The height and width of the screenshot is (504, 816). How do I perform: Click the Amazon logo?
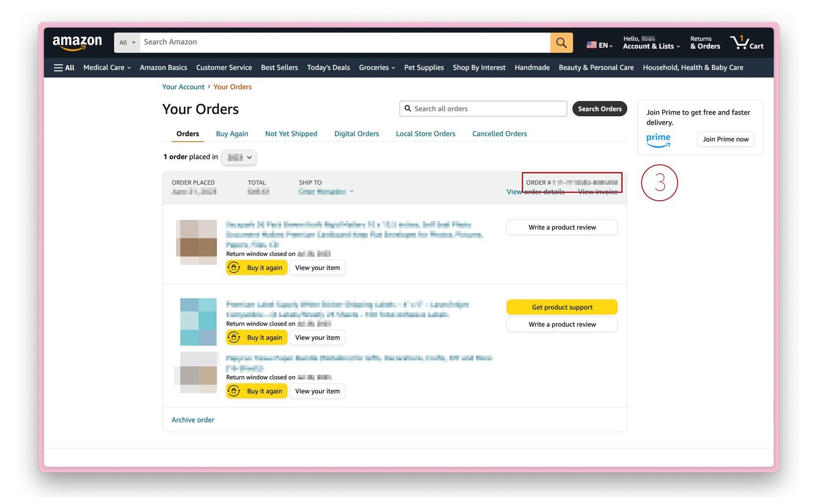coord(77,43)
